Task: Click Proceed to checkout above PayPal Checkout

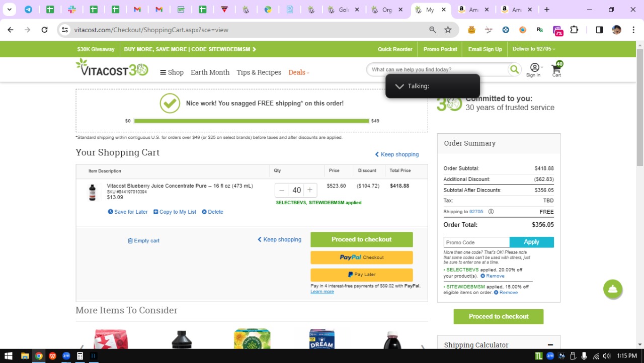Action: (362, 239)
